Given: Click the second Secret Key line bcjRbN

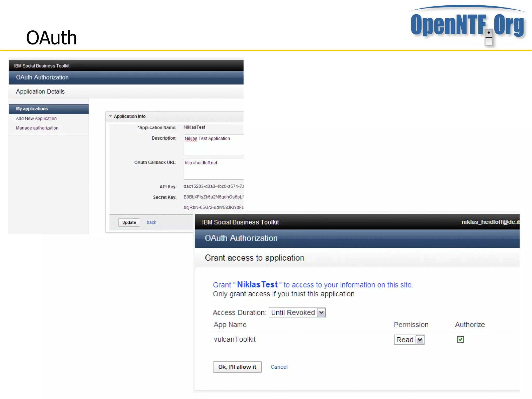Looking at the screenshot, I should point(214,207).
